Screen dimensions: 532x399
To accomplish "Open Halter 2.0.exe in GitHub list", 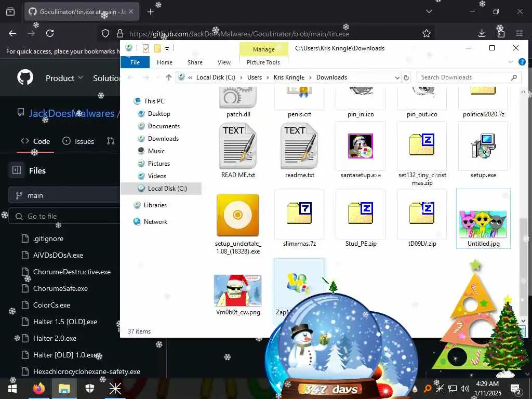I will coord(55,338).
